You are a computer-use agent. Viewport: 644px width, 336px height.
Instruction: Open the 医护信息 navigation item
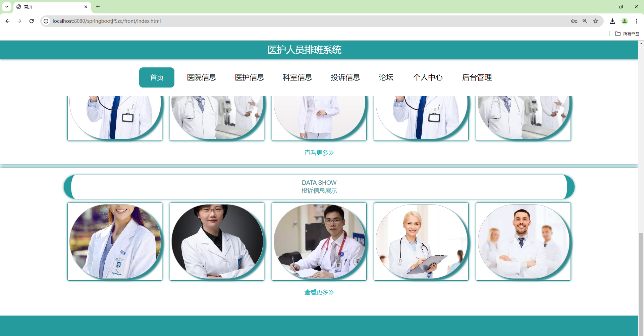[250, 77]
